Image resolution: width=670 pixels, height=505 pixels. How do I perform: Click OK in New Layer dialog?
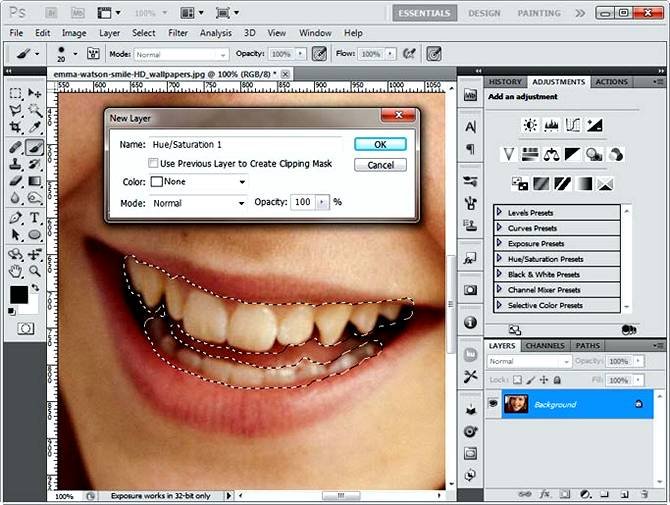(x=380, y=144)
